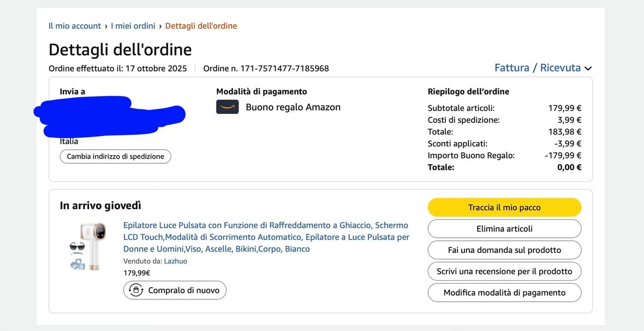Click the Elimina articoli button
Viewport: 644px width, 331px height.
pyautogui.click(x=504, y=229)
